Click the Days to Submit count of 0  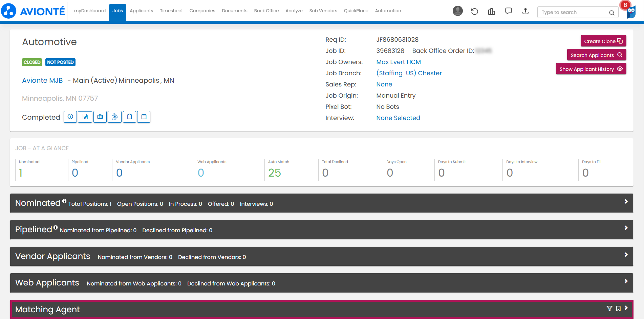click(x=441, y=173)
